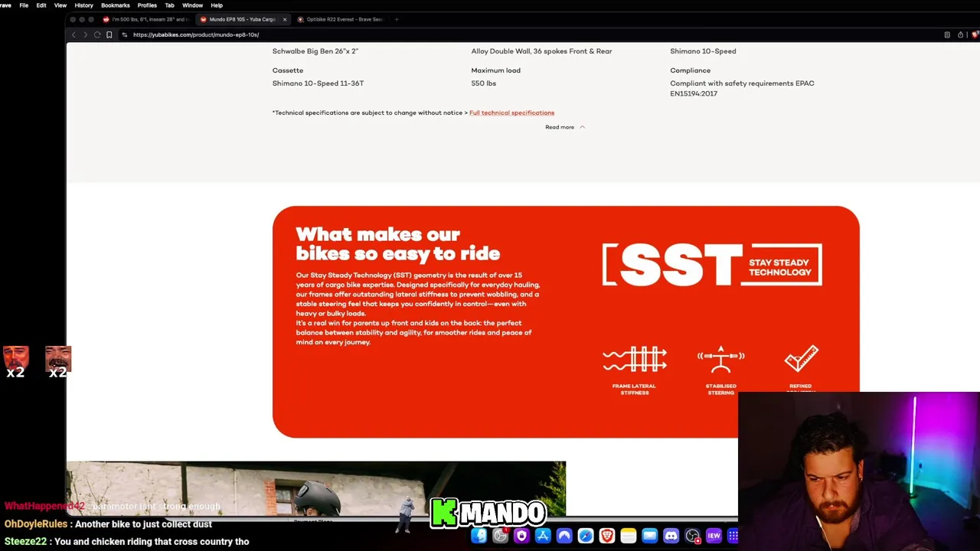Click "What makes our bikes" heading

pos(398,243)
